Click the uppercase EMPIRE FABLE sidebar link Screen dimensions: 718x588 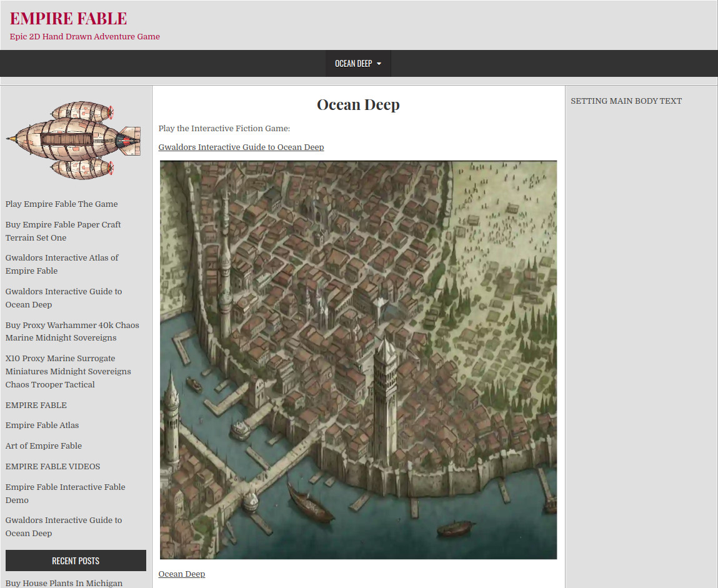36,405
